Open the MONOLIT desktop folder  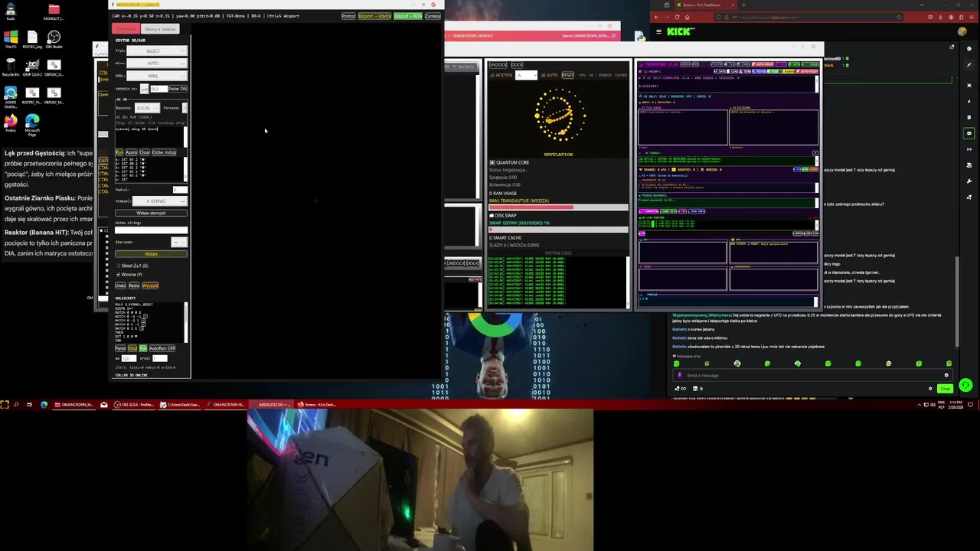[54, 11]
